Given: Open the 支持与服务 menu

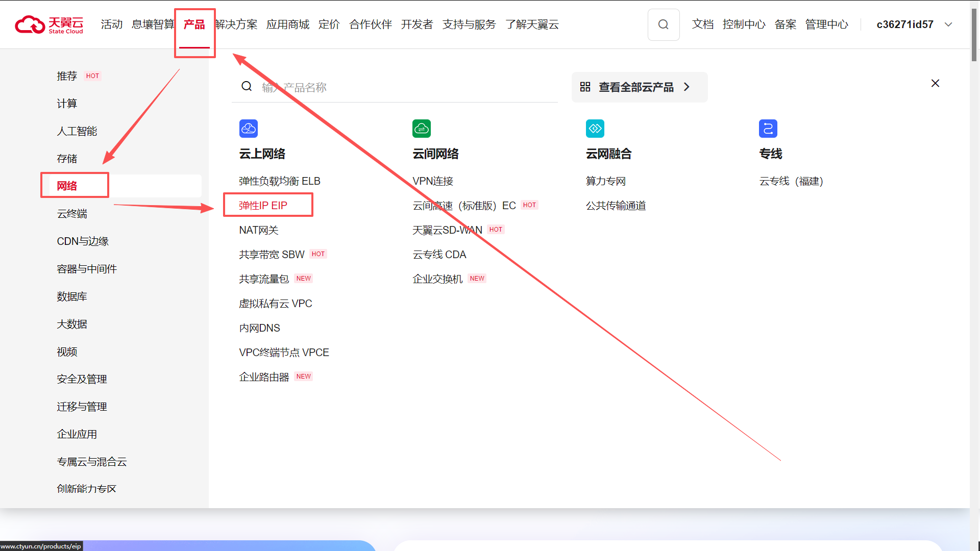Looking at the screenshot, I should [469, 24].
